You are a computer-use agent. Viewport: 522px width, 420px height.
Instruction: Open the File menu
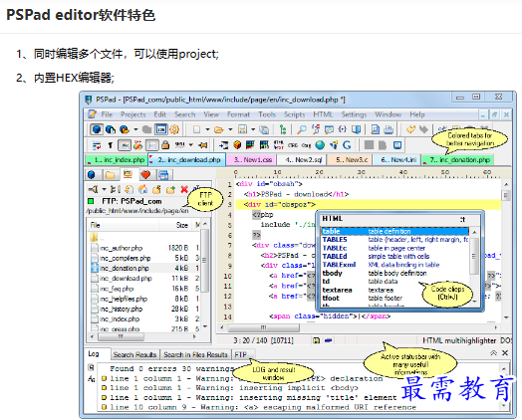click(x=107, y=114)
